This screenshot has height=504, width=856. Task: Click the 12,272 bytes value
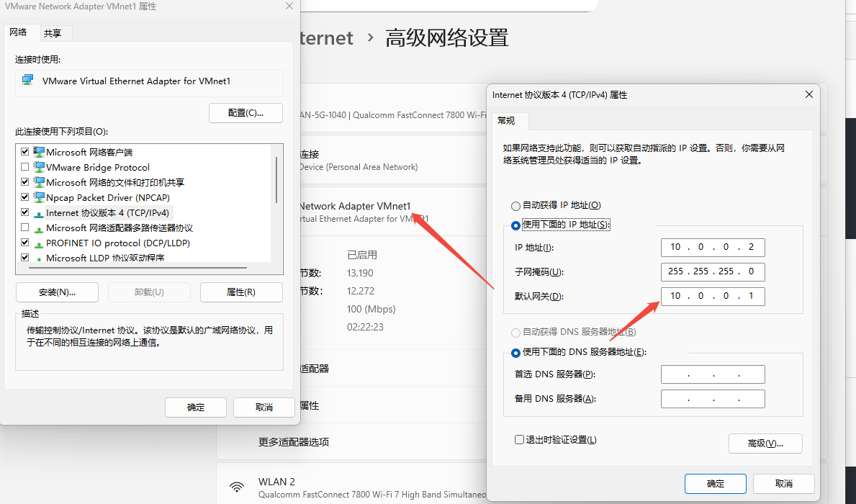click(x=361, y=291)
